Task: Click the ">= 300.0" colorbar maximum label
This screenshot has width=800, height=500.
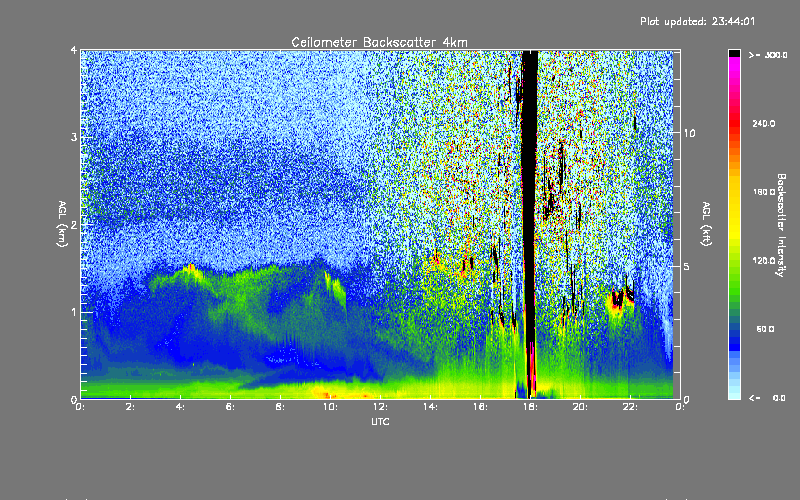Action: tap(768, 55)
